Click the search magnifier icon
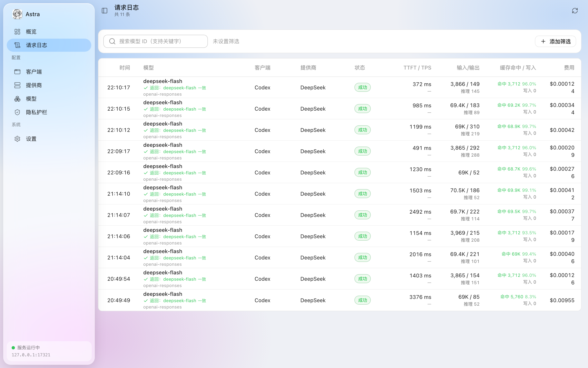Image resolution: width=588 pixels, height=368 pixels. (112, 41)
